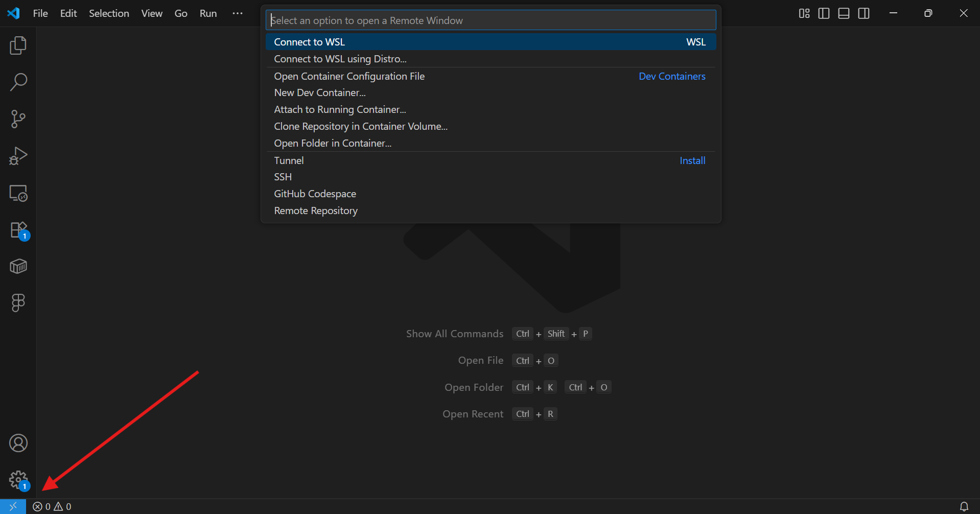Toggle the primary side bar layout button

[x=824, y=13]
